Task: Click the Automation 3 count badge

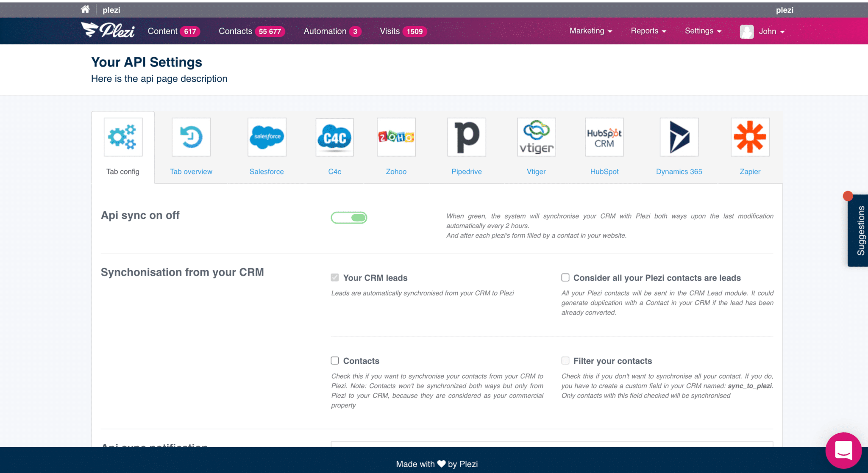Action: pos(355,31)
